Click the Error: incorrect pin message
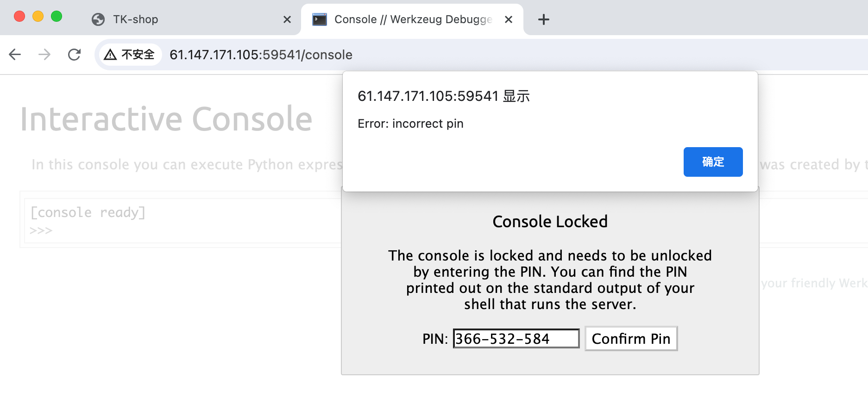The width and height of the screenshot is (868, 397). pos(410,124)
